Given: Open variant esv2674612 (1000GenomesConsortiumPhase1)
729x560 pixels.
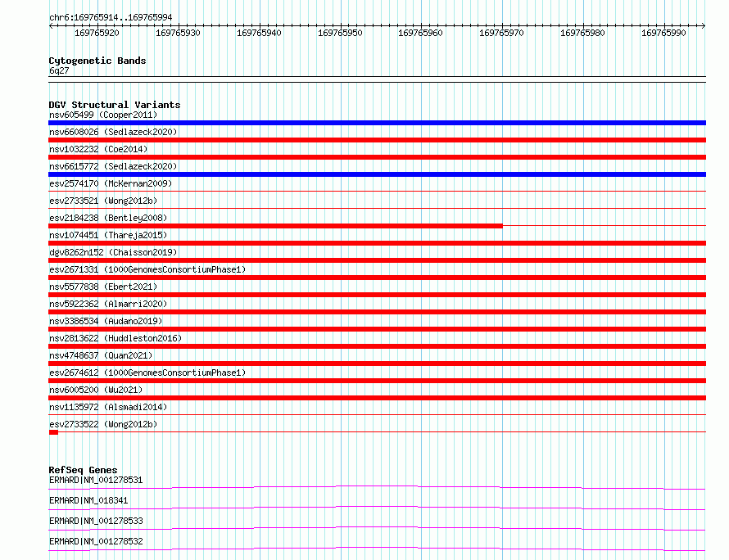Looking at the screenshot, I should click(x=147, y=373).
